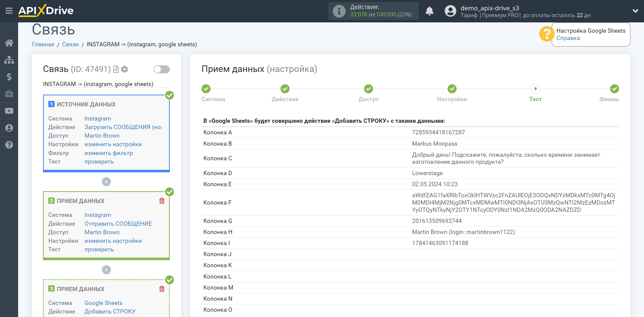Toggle the connection on/off switch
This screenshot has width=644, height=317.
coord(162,69)
